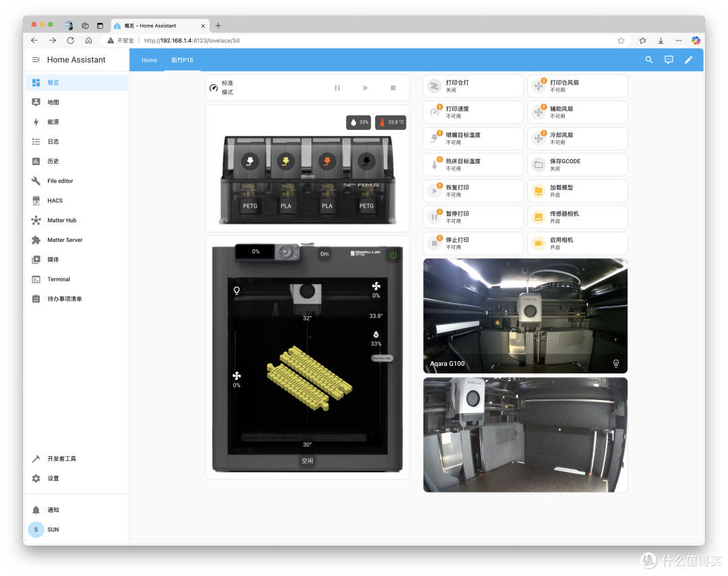This screenshot has height=576, width=728.
Task: Resume print with the play button
Action: (x=365, y=88)
